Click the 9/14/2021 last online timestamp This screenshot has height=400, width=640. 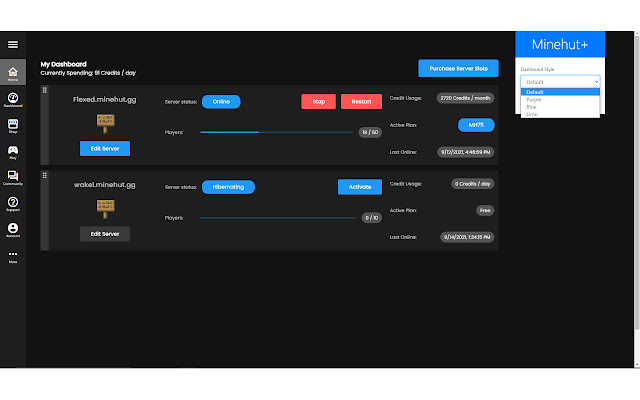pos(467,237)
